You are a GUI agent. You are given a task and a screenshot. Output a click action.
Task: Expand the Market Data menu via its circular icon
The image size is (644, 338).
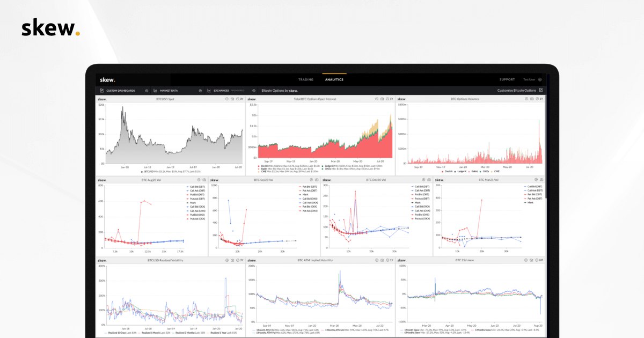click(x=200, y=91)
